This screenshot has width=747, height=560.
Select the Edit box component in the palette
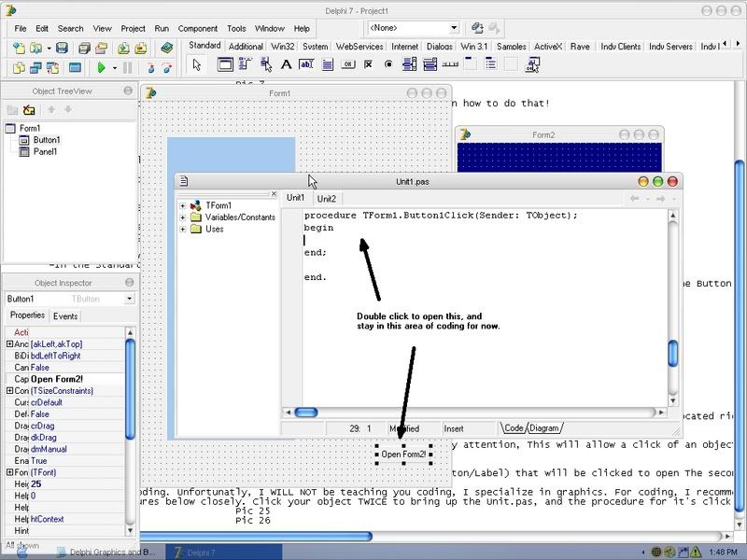click(307, 65)
